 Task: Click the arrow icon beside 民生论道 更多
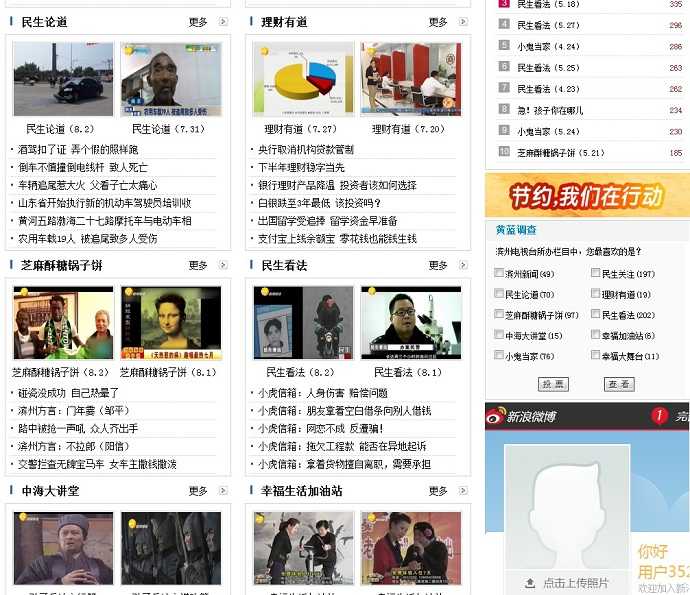224,22
